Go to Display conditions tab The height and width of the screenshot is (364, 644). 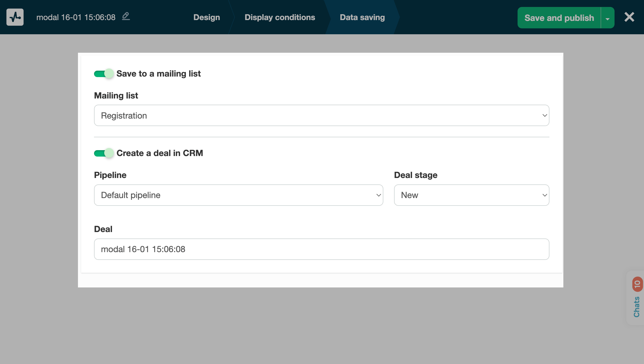[280, 17]
